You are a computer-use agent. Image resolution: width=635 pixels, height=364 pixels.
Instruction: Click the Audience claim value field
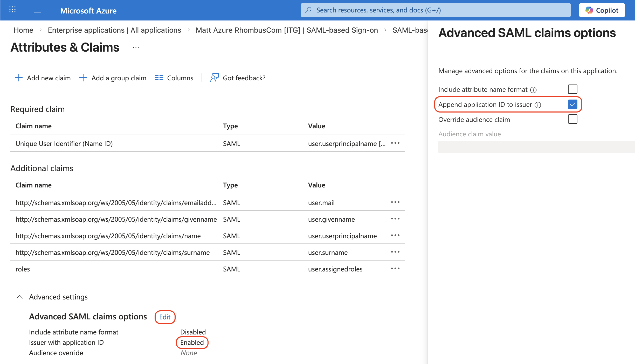coord(536,147)
